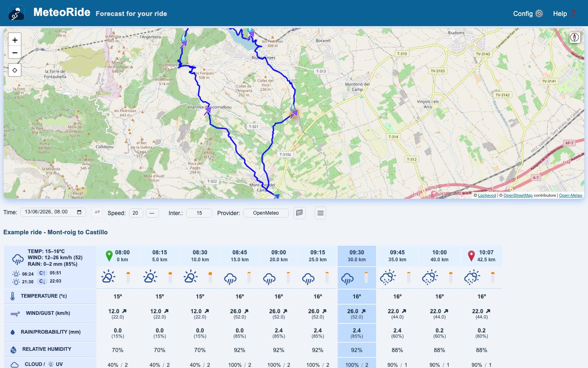Click the Time date field 13/06/2026
Screen dimensions: 588x368
pyautogui.click(x=53, y=212)
